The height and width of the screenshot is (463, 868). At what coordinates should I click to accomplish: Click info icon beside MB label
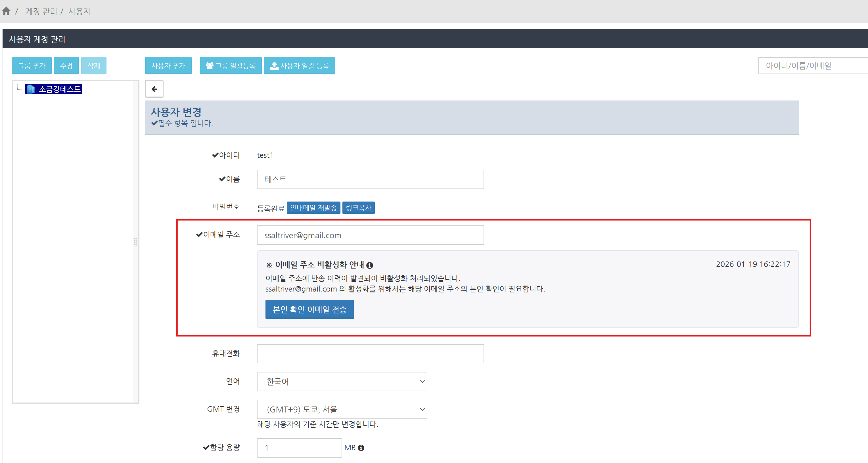pyautogui.click(x=361, y=447)
